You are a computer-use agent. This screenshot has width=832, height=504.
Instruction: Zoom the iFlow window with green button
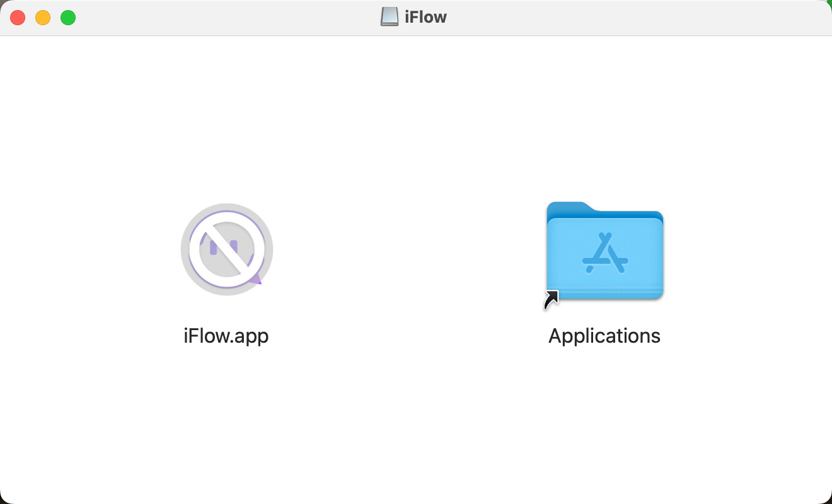[x=68, y=18]
